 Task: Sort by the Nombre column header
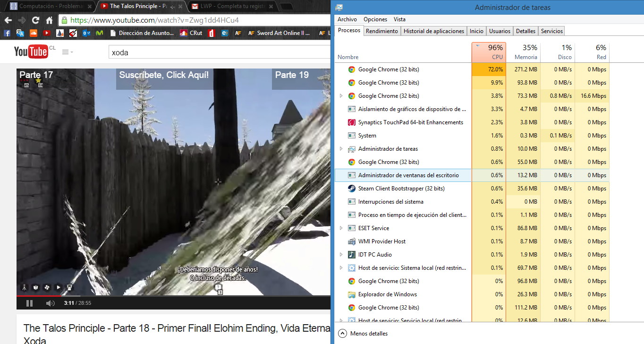403,52
